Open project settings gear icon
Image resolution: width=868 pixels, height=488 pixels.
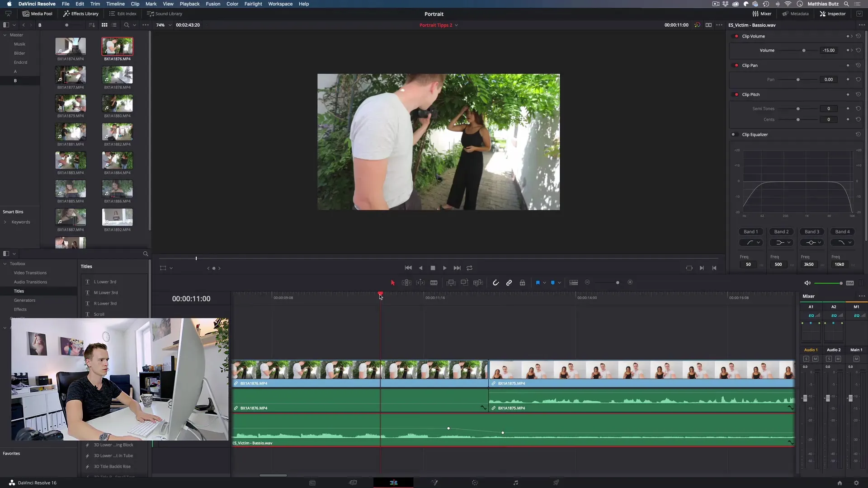pos(856,483)
